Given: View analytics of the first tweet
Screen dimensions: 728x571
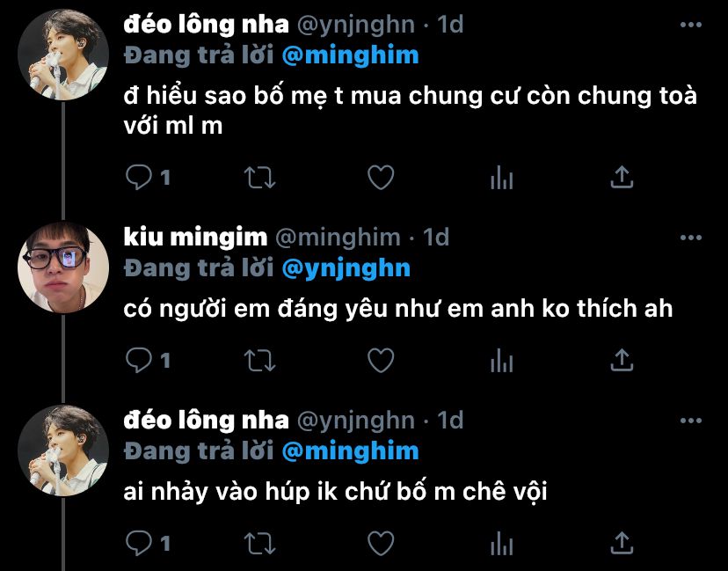Looking at the screenshot, I should 501,177.
